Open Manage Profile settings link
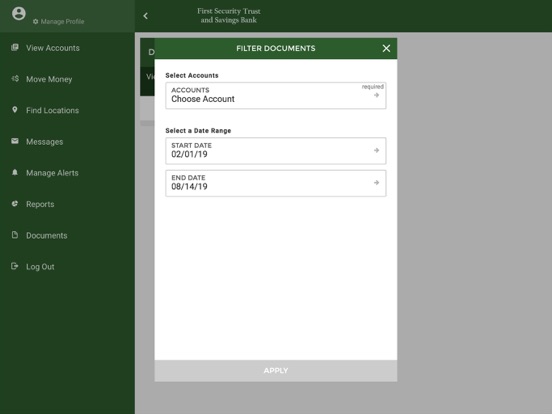Viewport: 552px width, 414px height. (x=58, y=21)
